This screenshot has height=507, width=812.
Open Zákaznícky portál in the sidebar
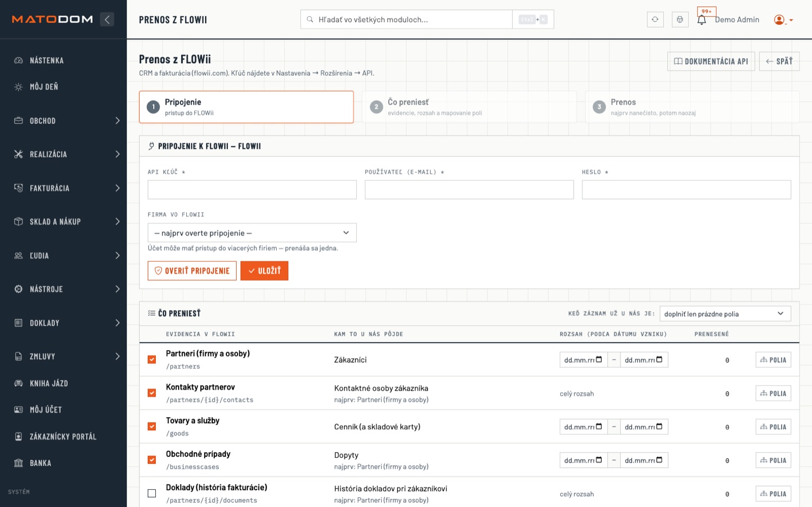pos(63,436)
